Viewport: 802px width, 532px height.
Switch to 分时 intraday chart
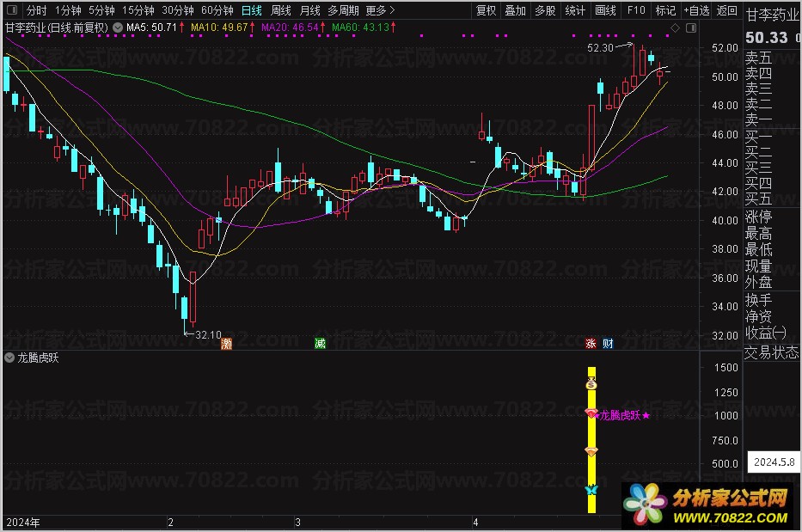click(36, 10)
